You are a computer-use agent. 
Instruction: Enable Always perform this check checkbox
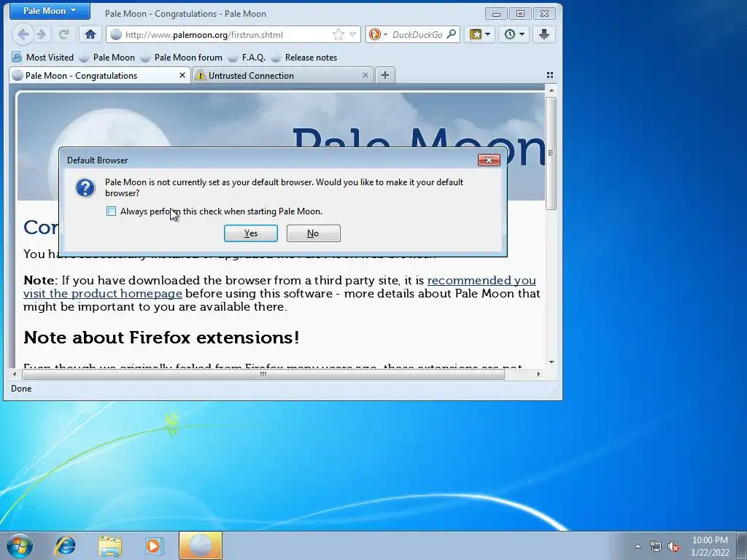[111, 211]
